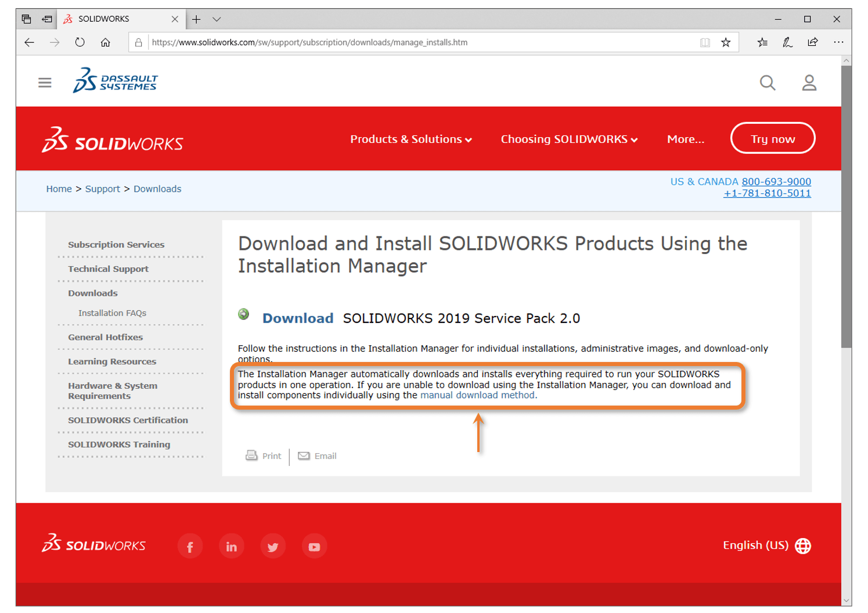Open the YouTube social icon

point(314,546)
